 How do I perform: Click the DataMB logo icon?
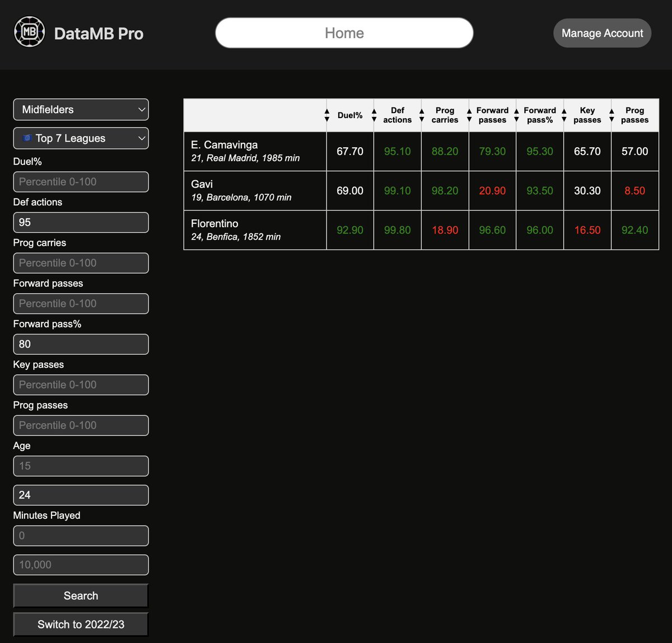click(29, 32)
